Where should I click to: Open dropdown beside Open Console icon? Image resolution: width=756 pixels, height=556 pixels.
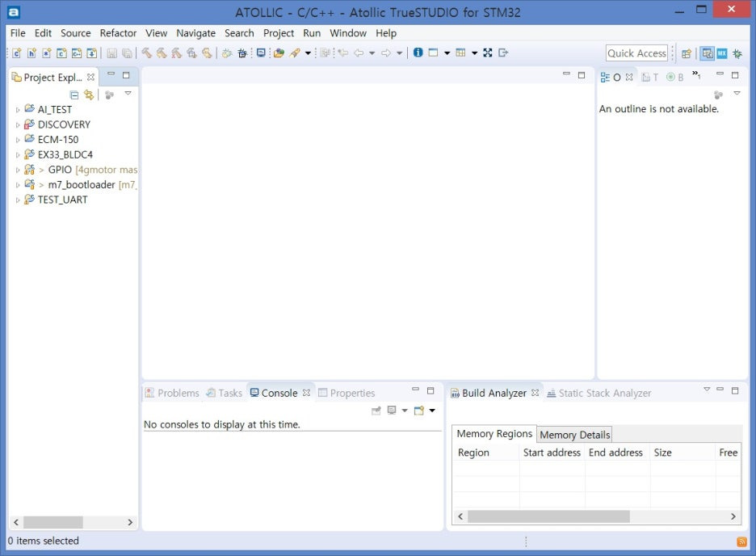click(432, 411)
